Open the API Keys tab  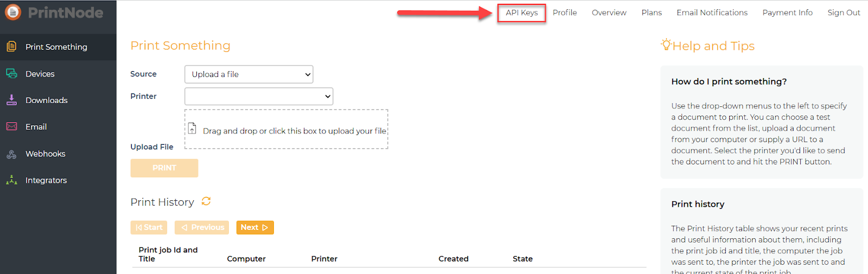tap(521, 12)
